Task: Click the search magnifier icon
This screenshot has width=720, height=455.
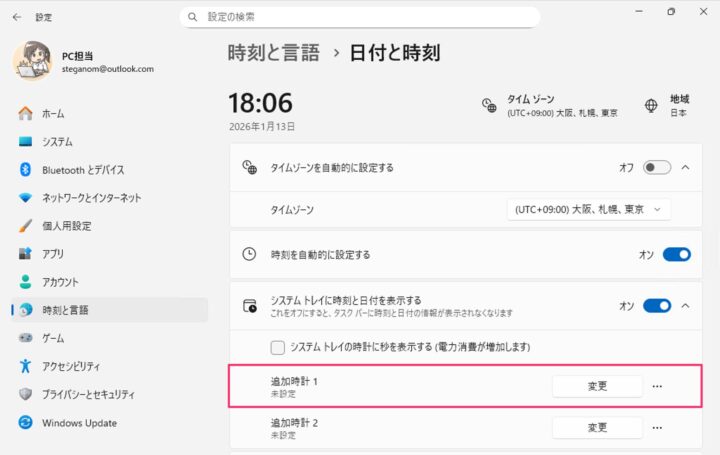Action: tap(194, 17)
